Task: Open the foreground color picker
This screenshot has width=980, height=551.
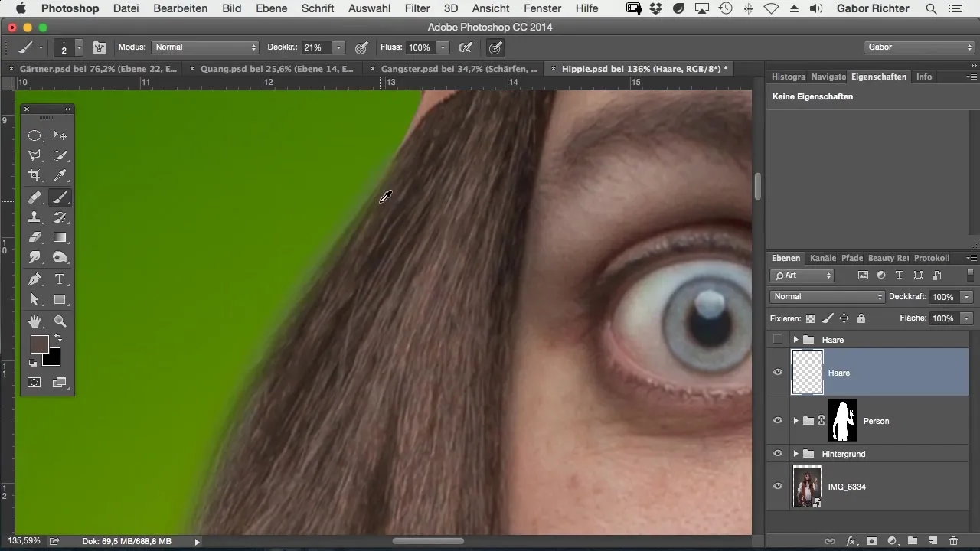Action: [x=39, y=344]
